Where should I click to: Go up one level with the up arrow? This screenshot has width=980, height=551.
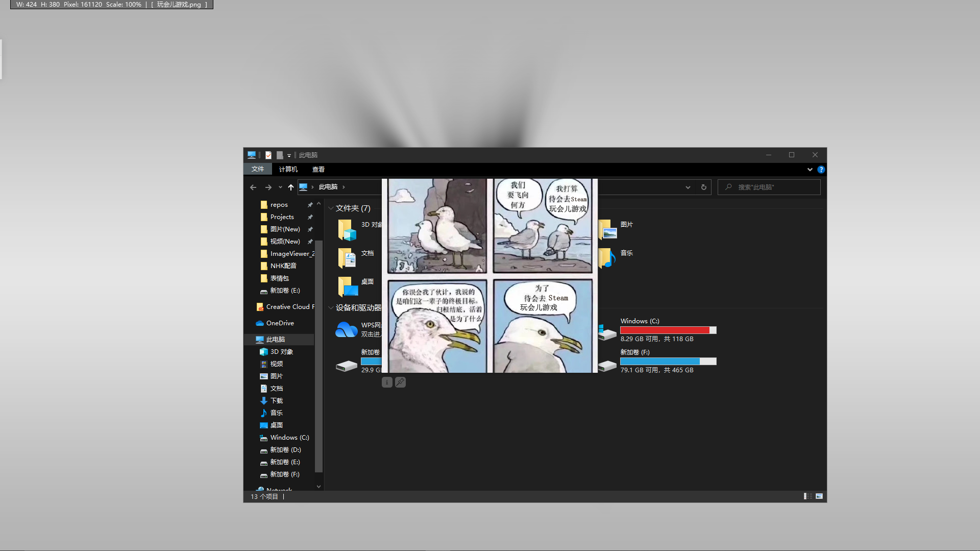click(291, 187)
